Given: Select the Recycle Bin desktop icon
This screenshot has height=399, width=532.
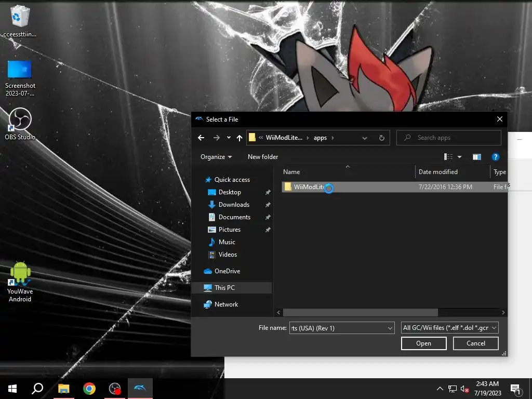Looking at the screenshot, I should [20, 21].
